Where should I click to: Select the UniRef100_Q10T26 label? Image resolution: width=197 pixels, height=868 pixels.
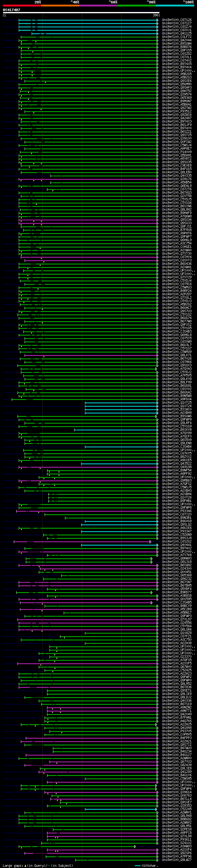tap(176, 497)
